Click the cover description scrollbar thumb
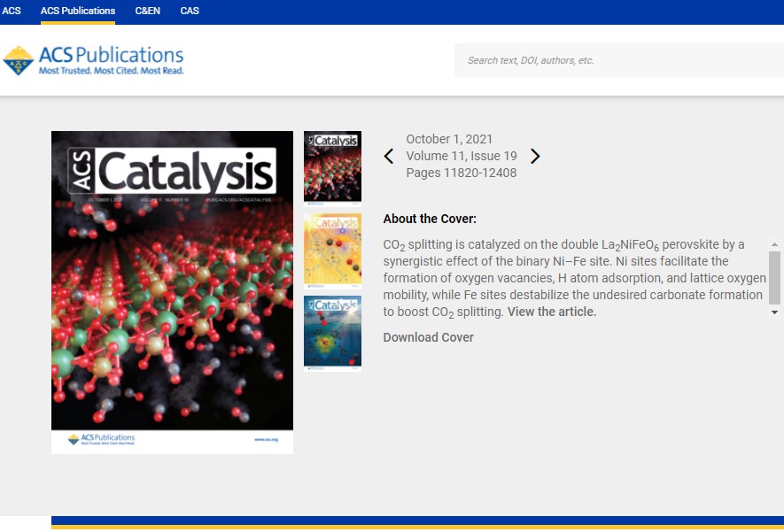 pos(774,278)
